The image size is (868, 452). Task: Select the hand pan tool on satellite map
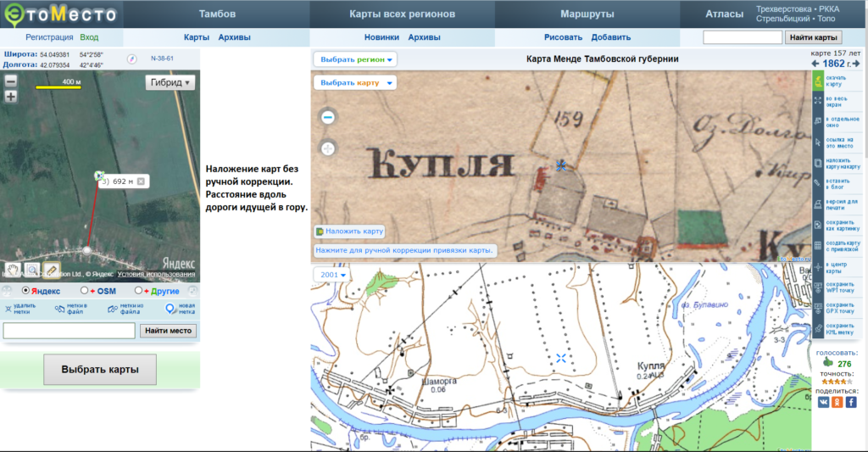tap(13, 269)
